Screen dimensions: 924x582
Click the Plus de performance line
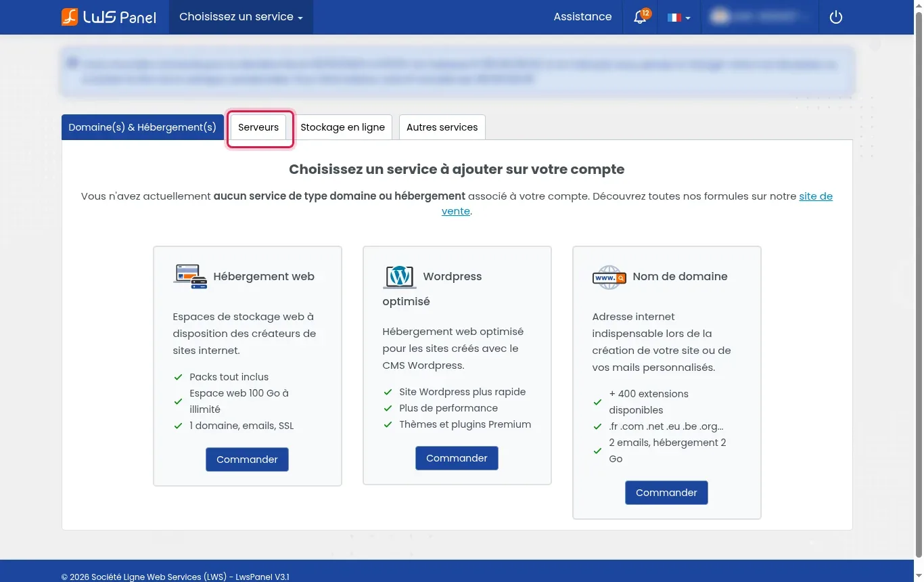click(448, 408)
